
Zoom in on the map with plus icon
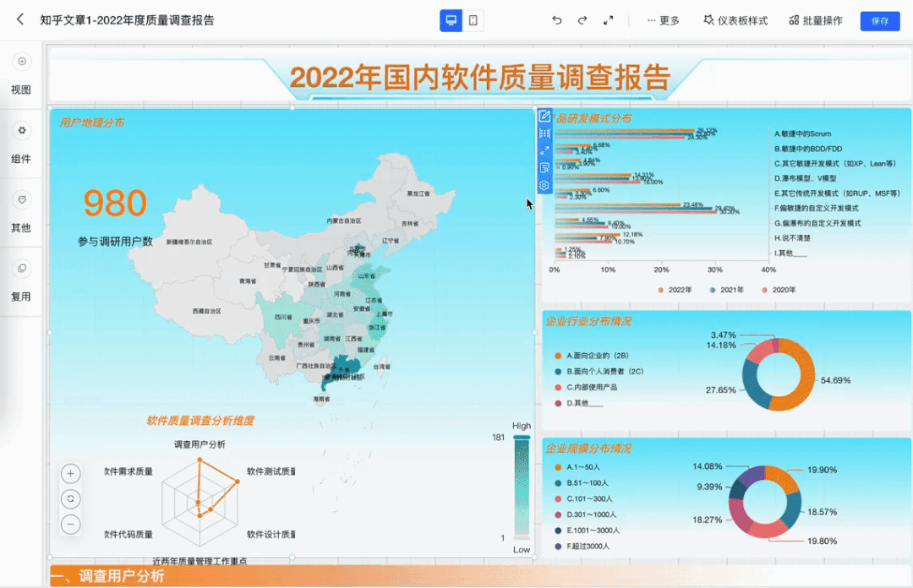[71, 473]
